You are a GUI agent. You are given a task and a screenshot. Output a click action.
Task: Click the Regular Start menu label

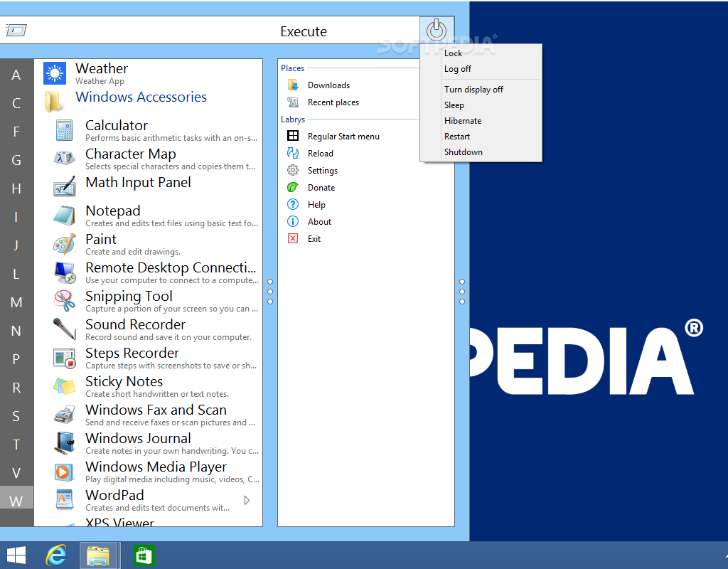coord(343,137)
